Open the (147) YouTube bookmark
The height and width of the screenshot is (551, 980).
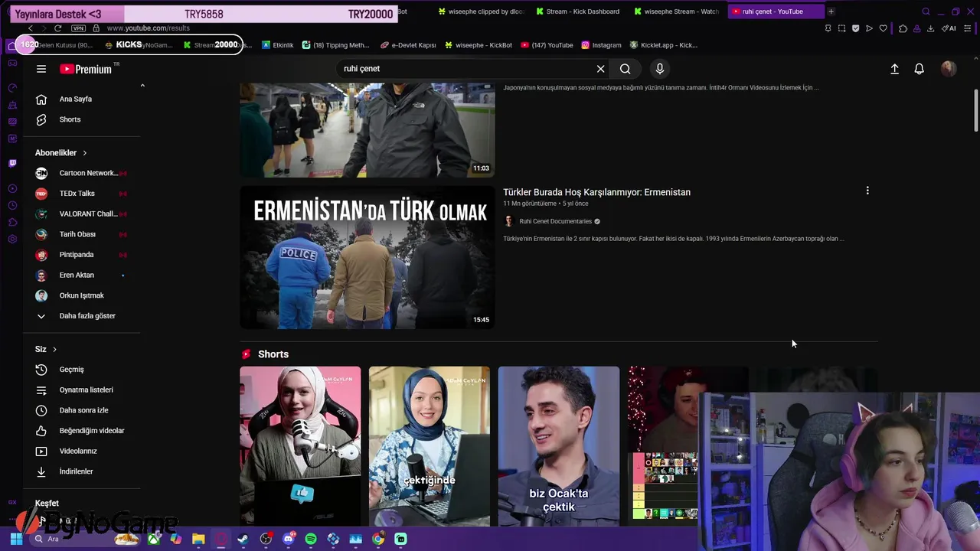click(547, 45)
